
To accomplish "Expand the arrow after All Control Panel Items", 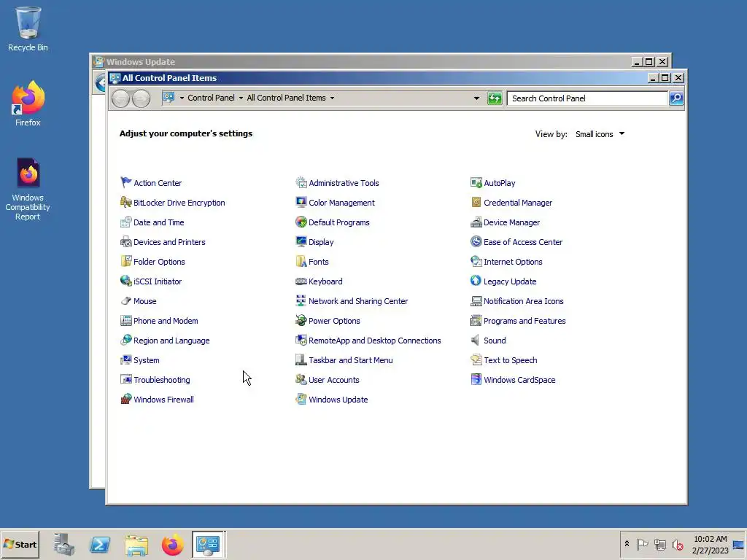I will pyautogui.click(x=332, y=98).
